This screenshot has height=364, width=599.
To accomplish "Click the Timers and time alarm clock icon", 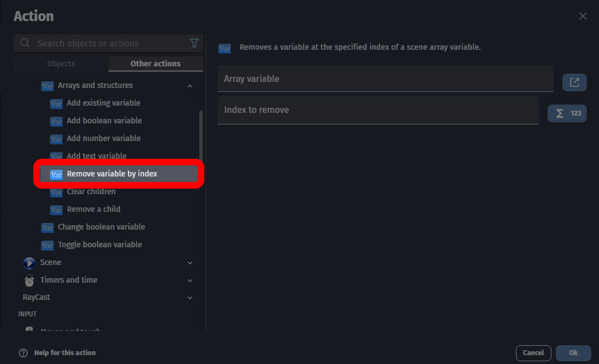I will [x=29, y=280].
